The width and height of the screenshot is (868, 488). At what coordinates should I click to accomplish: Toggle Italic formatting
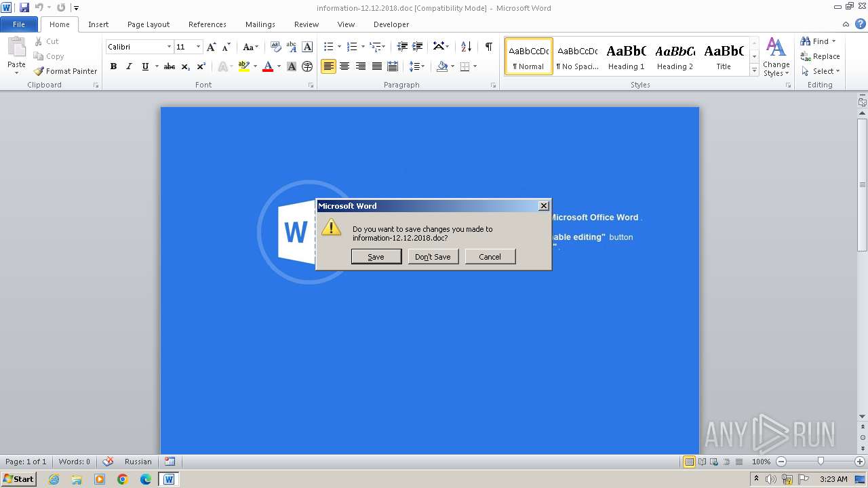pos(129,66)
